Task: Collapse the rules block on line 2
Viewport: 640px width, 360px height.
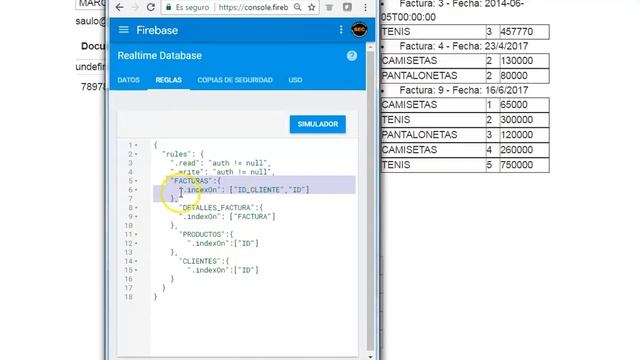Action: [x=136, y=154]
